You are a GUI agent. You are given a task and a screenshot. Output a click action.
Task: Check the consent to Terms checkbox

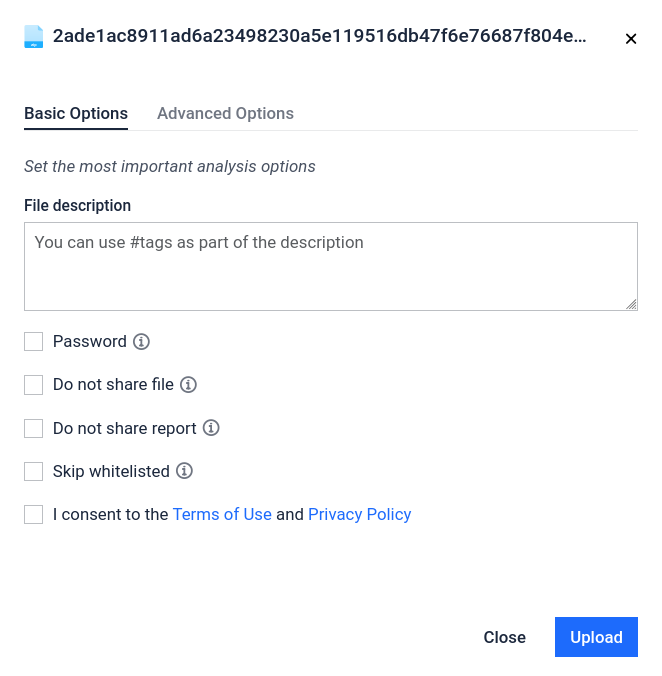click(x=34, y=514)
